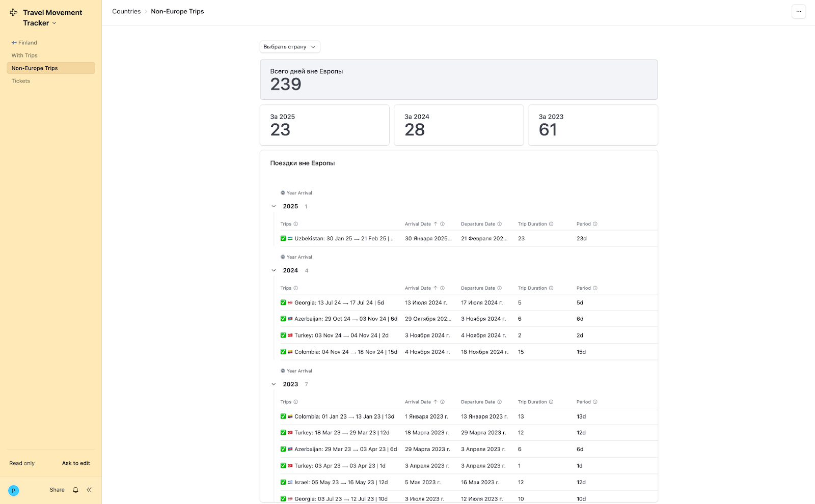Image resolution: width=815 pixels, height=504 pixels.
Task: Toggle the checkmark on Uzbekistan trip row
Action: pyautogui.click(x=283, y=238)
